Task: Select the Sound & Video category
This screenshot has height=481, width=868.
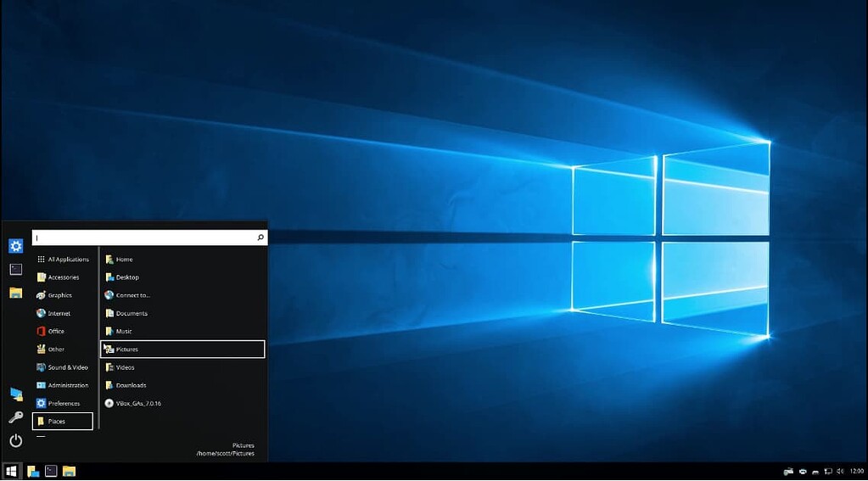Action: (x=67, y=367)
